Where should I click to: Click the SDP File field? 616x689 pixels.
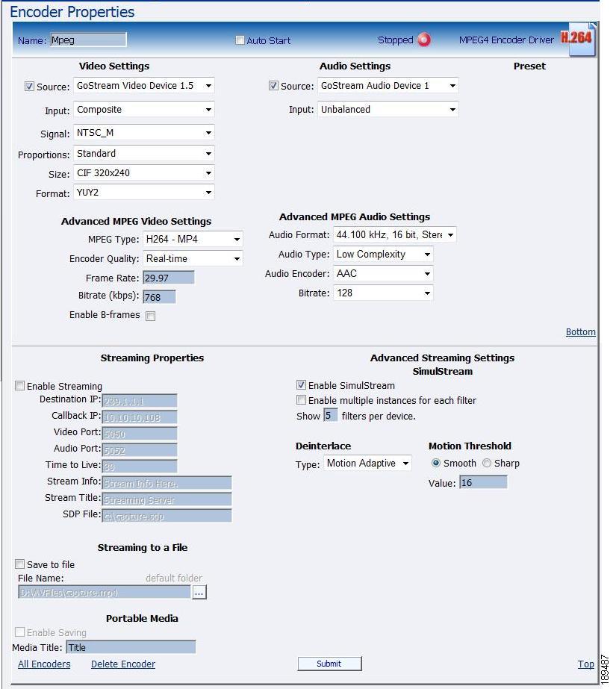pyautogui.click(x=167, y=516)
